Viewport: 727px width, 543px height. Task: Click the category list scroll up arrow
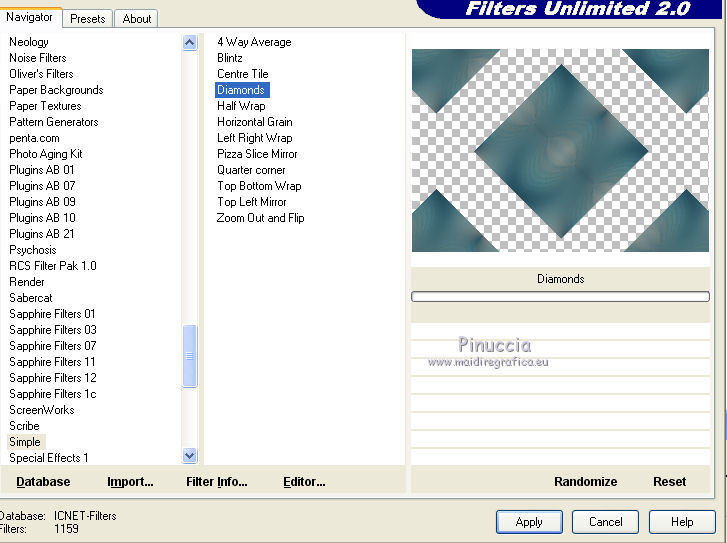tap(189, 43)
